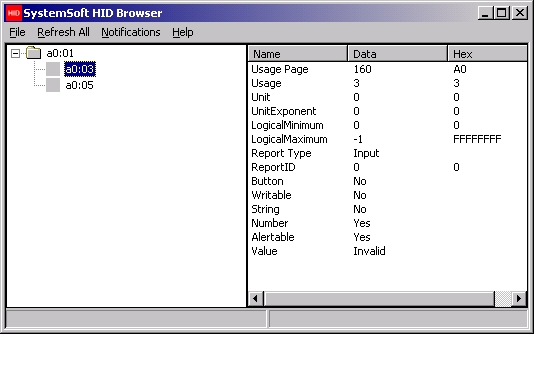The width and height of the screenshot is (534, 384).
Task: Open the Help menu
Action: coord(183,32)
